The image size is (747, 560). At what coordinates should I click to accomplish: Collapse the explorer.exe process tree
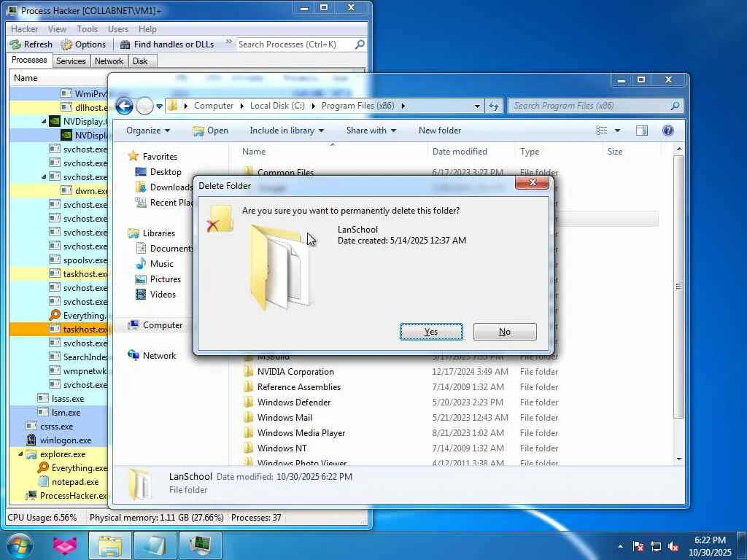pos(20,454)
